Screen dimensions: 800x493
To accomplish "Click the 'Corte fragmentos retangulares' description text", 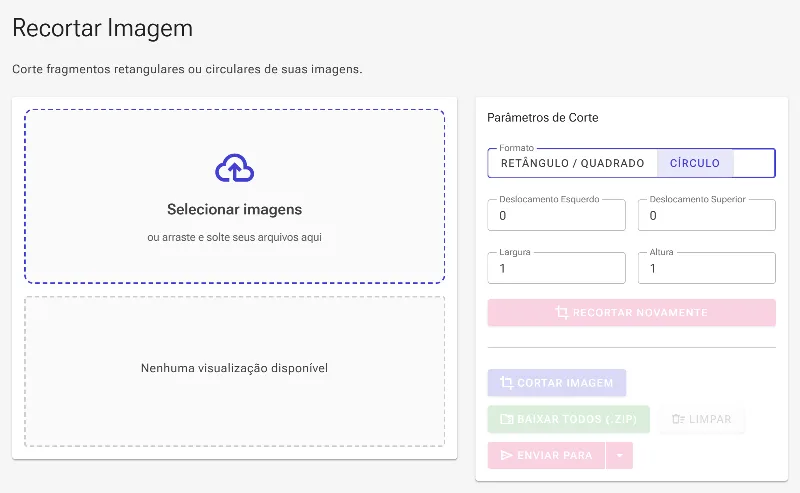I will (187, 69).
